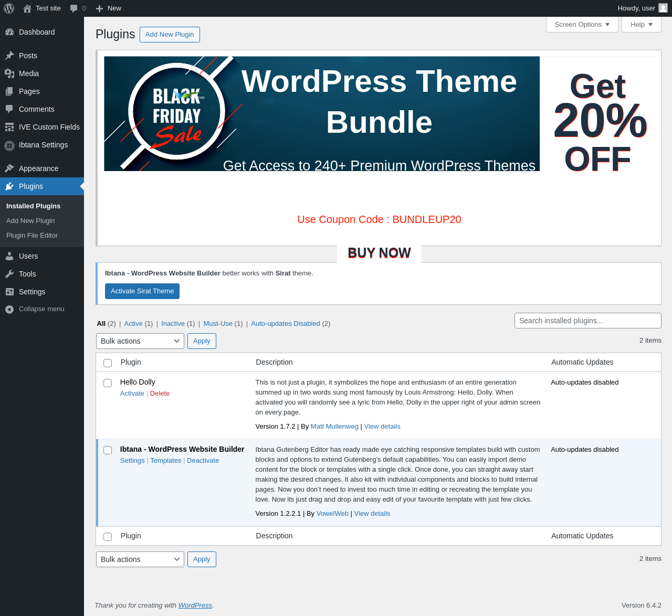Click the user avatar in admin bar
Image resolution: width=672 pixels, height=616 pixels.
coord(663,8)
